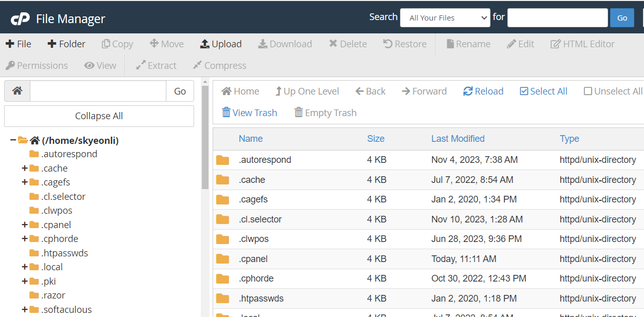Click the path Go button

click(180, 91)
